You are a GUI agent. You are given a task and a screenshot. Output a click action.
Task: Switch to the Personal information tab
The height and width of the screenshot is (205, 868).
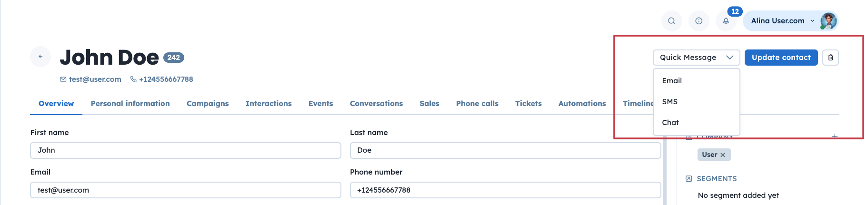coord(130,104)
